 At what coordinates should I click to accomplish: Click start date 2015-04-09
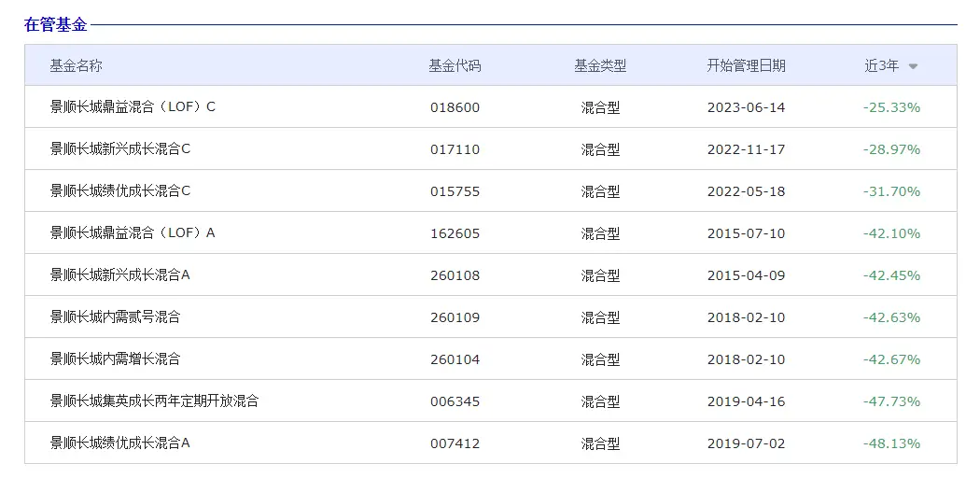pos(747,275)
